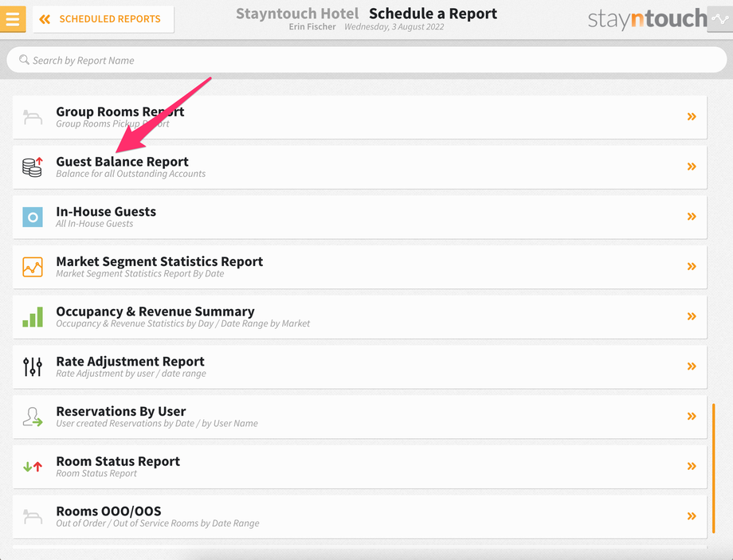The image size is (733, 560).
Task: Expand Market Segment Statistics Report chevron
Action: coord(692,266)
